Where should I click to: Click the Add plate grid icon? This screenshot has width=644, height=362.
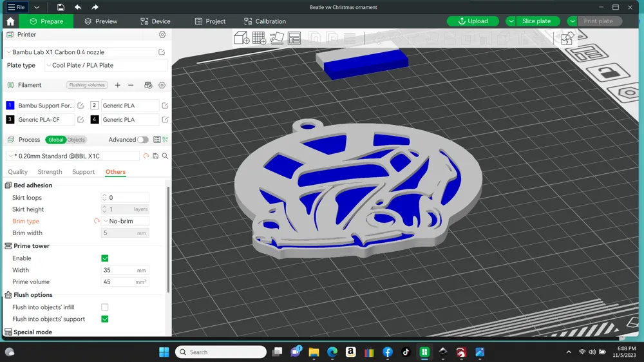coord(259,38)
